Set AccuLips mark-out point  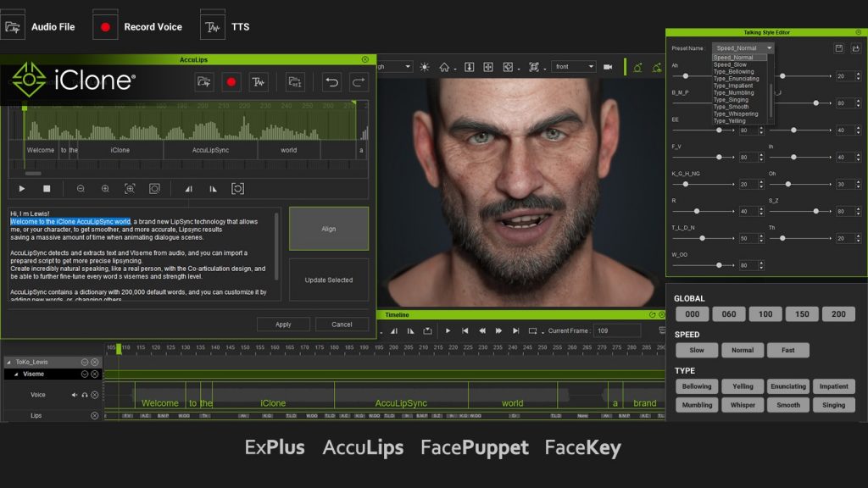[213, 189]
